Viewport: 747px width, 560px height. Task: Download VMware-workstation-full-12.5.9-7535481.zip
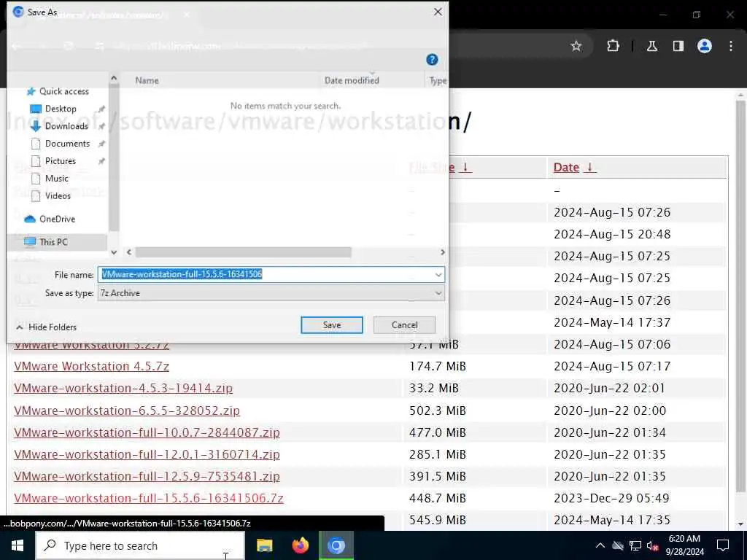pyautogui.click(x=147, y=476)
